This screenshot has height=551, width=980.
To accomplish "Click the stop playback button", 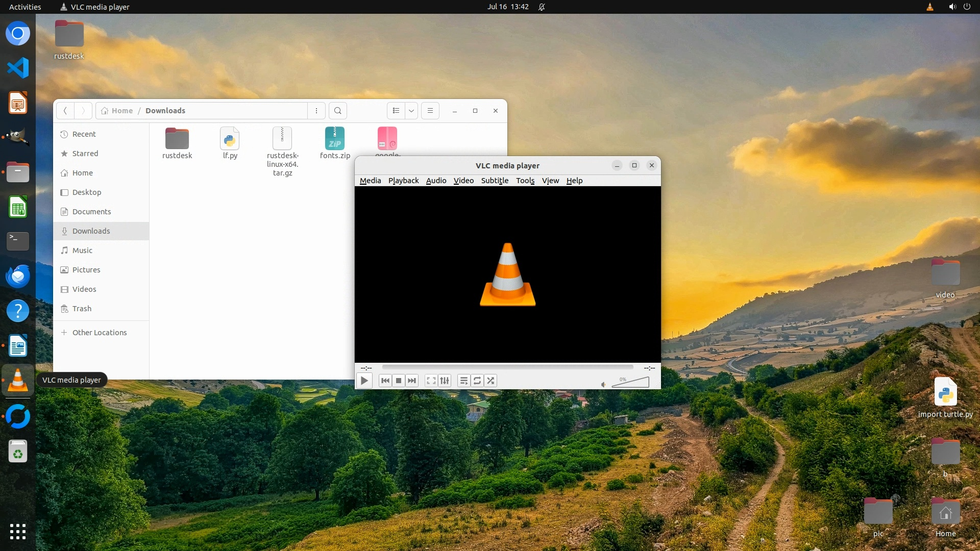I will pyautogui.click(x=399, y=381).
